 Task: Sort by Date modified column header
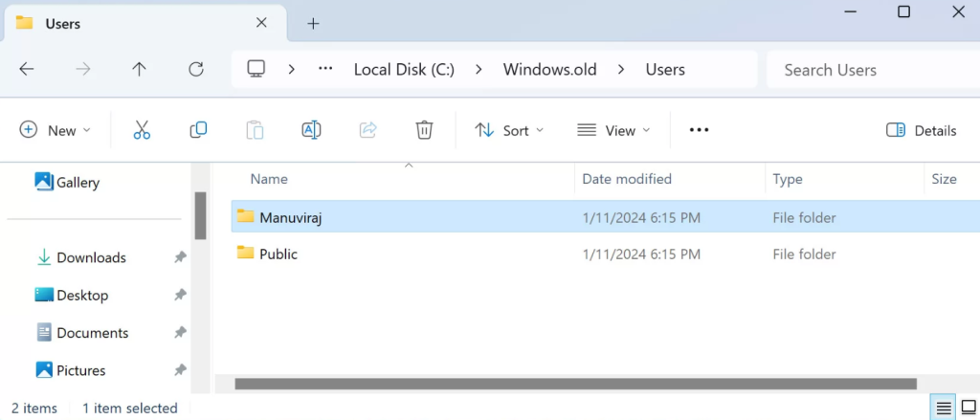(627, 179)
